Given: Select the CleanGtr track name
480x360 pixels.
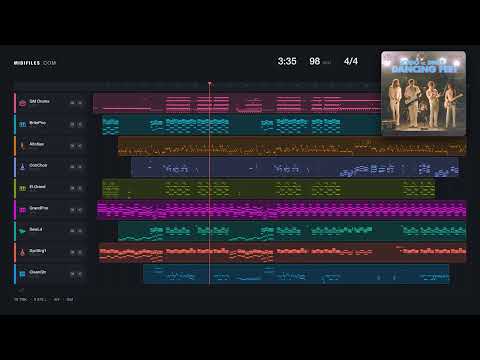Looking at the screenshot, I should click(38, 272).
